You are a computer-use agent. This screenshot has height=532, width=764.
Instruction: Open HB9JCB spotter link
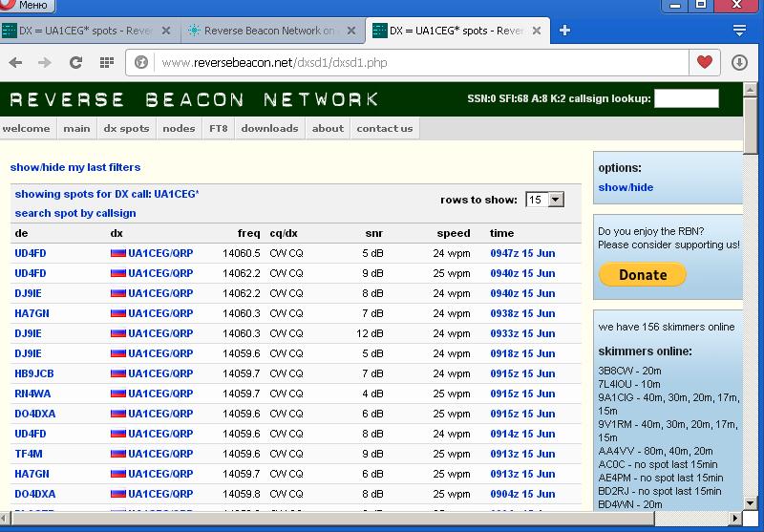click(34, 373)
